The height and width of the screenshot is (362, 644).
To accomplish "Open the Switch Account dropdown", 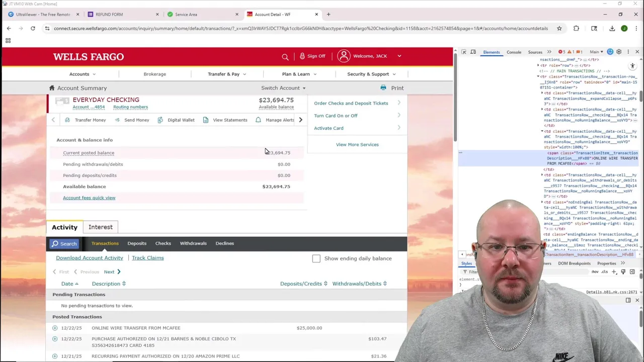I will 283,88.
